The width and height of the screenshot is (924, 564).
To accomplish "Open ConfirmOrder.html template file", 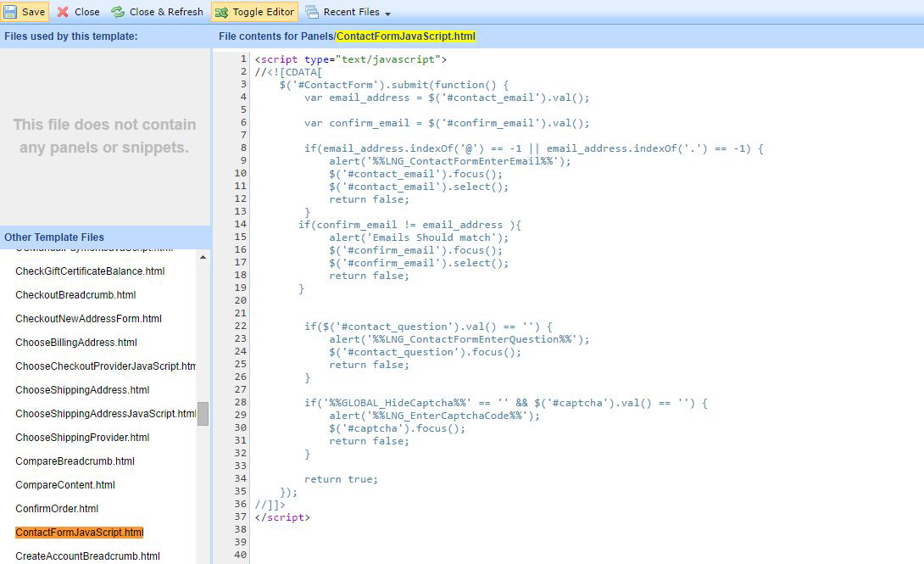I will pyautogui.click(x=57, y=509).
